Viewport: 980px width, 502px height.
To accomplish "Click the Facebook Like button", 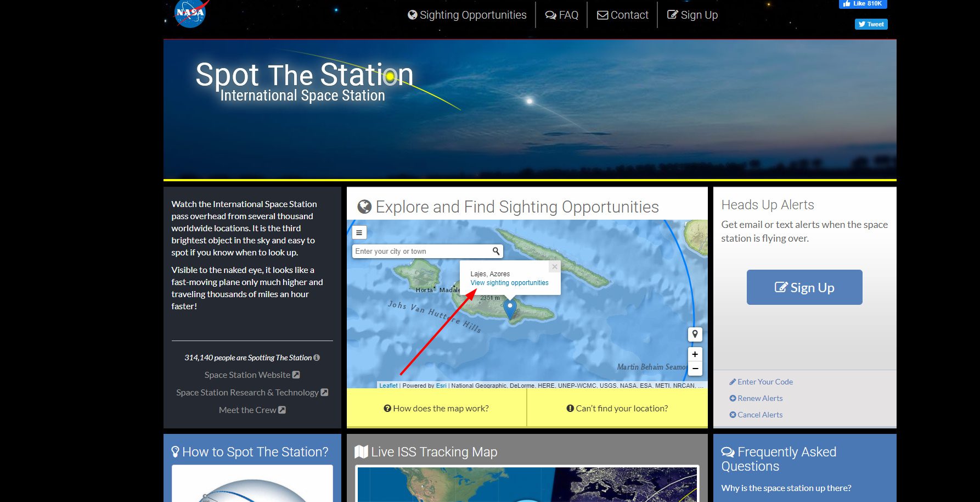I will click(x=863, y=4).
